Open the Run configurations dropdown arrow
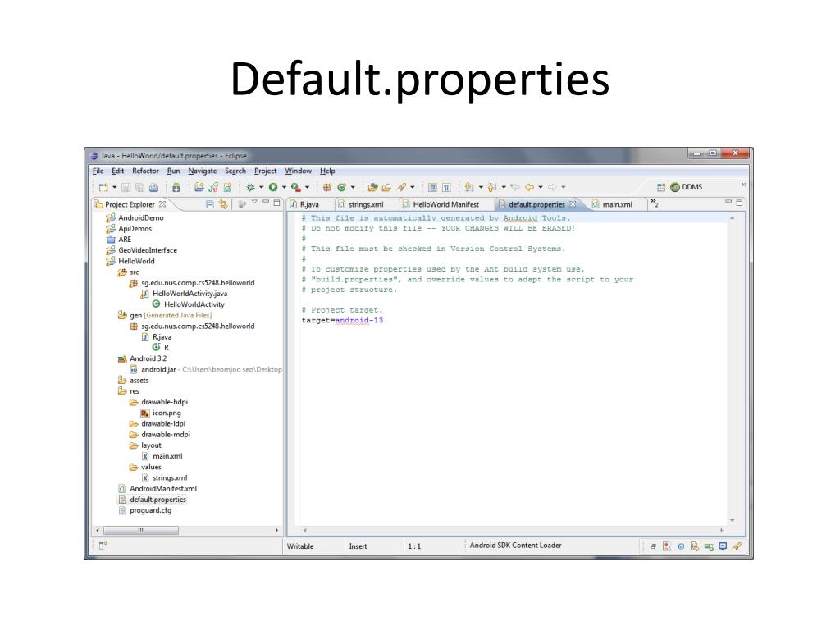 (284, 187)
